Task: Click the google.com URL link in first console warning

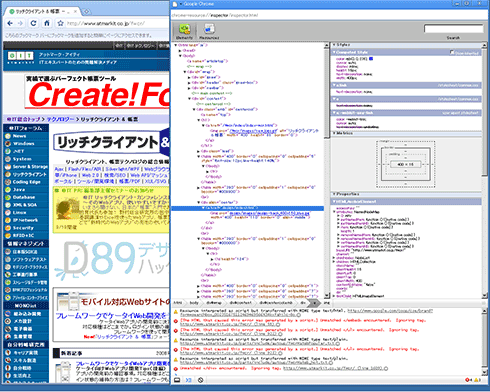Action: (390, 311)
